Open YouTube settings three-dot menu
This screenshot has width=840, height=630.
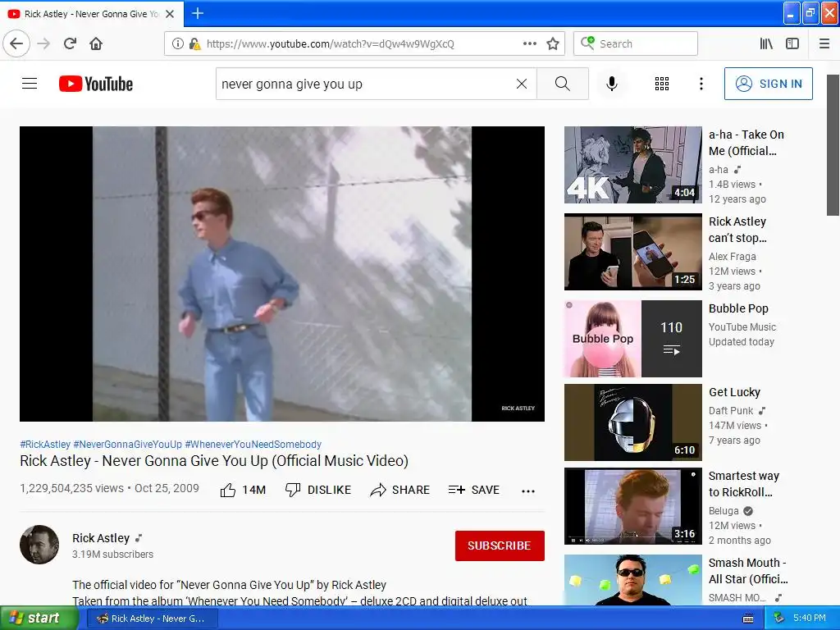[701, 84]
